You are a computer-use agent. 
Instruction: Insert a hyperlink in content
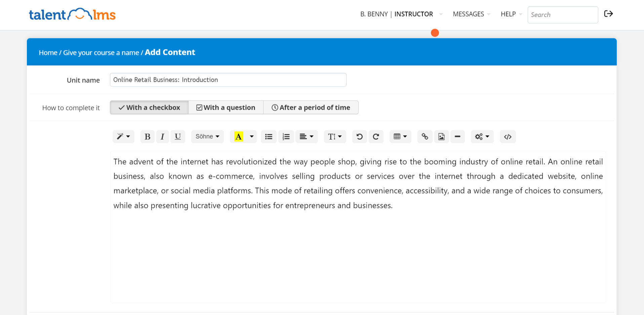(425, 137)
